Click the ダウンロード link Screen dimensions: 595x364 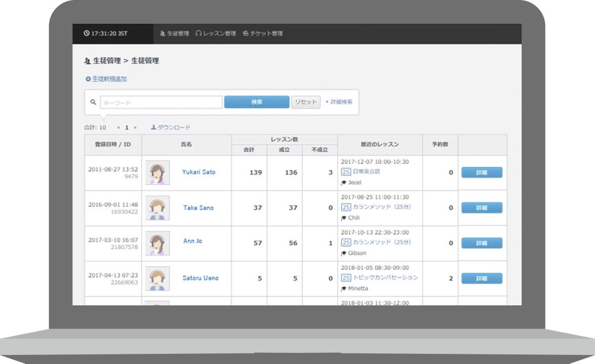171,127
